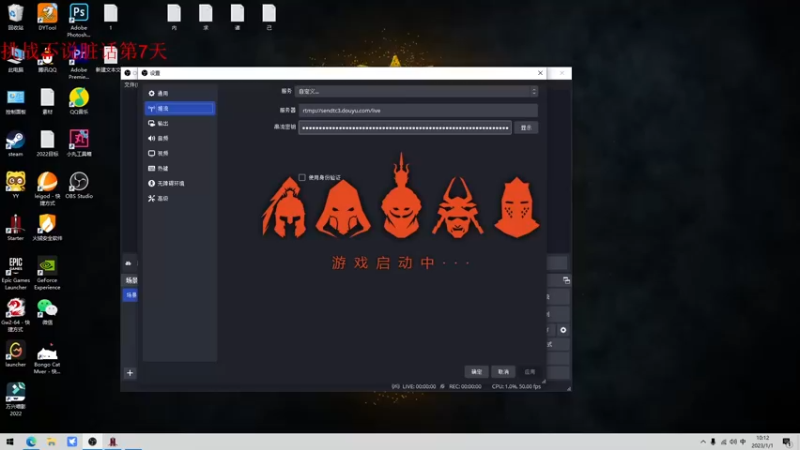Open the red game icon in taskbar
Screen dimensions: 800x450
coord(113,441)
